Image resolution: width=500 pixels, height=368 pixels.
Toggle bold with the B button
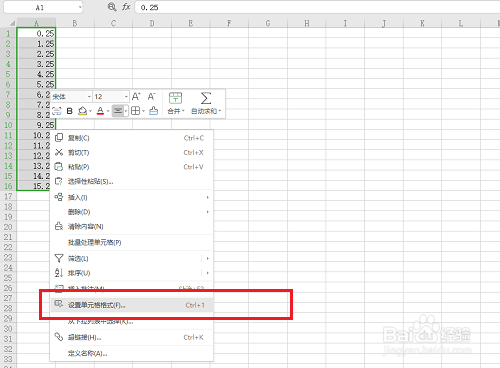tap(70, 111)
